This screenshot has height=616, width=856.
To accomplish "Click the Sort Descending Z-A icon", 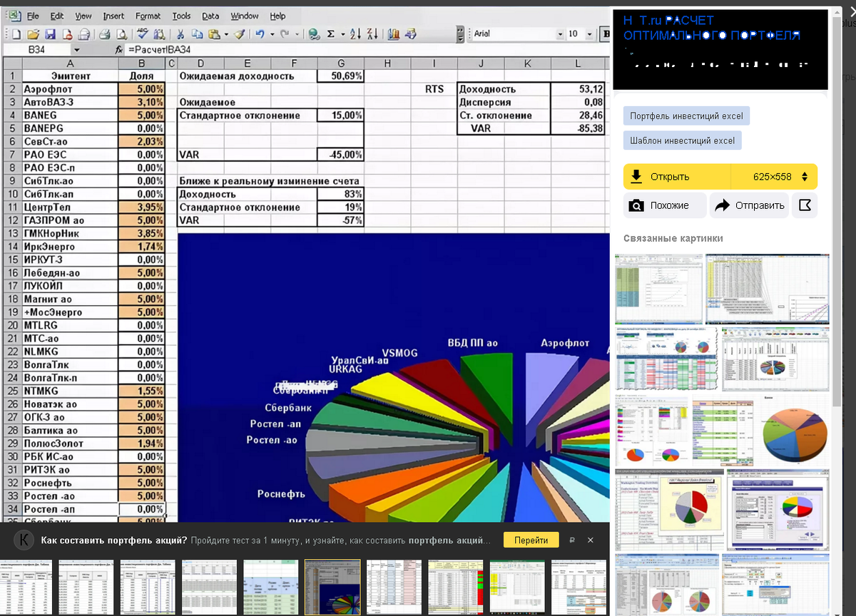I will (x=372, y=34).
